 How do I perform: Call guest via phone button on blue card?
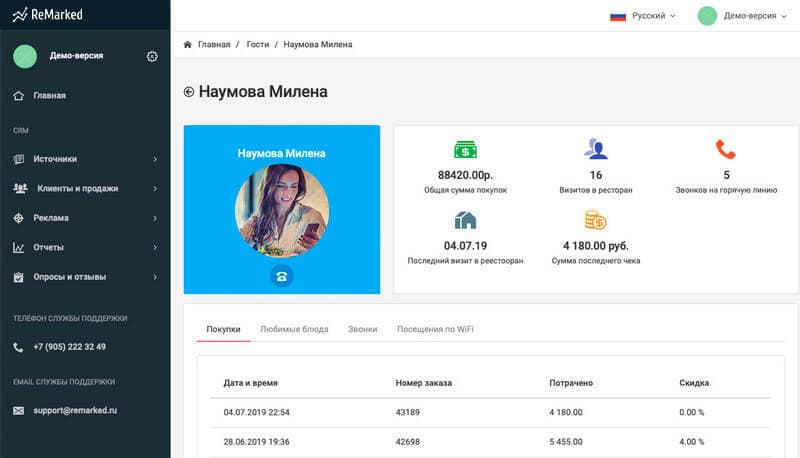(282, 276)
